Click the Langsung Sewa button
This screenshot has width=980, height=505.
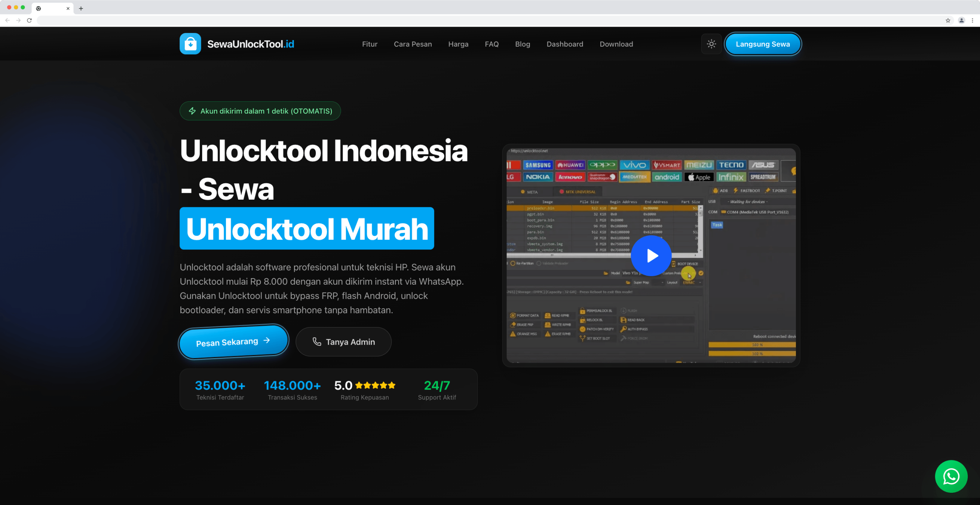pyautogui.click(x=763, y=44)
